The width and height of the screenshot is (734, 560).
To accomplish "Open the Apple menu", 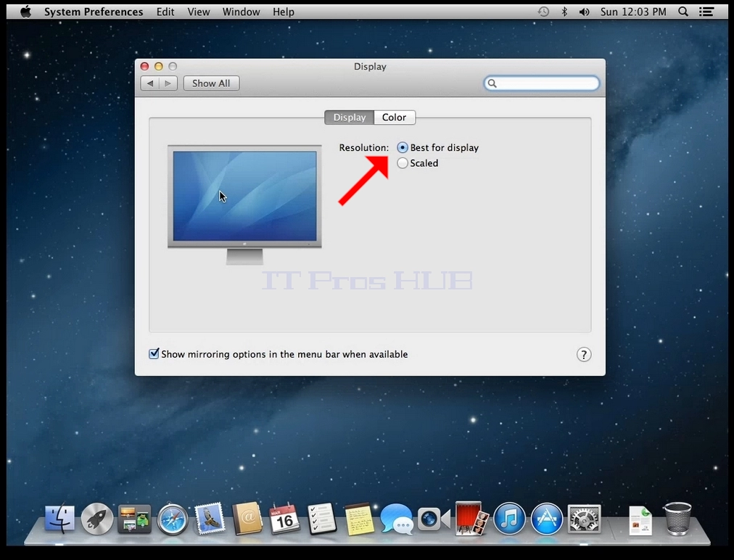I will point(25,11).
